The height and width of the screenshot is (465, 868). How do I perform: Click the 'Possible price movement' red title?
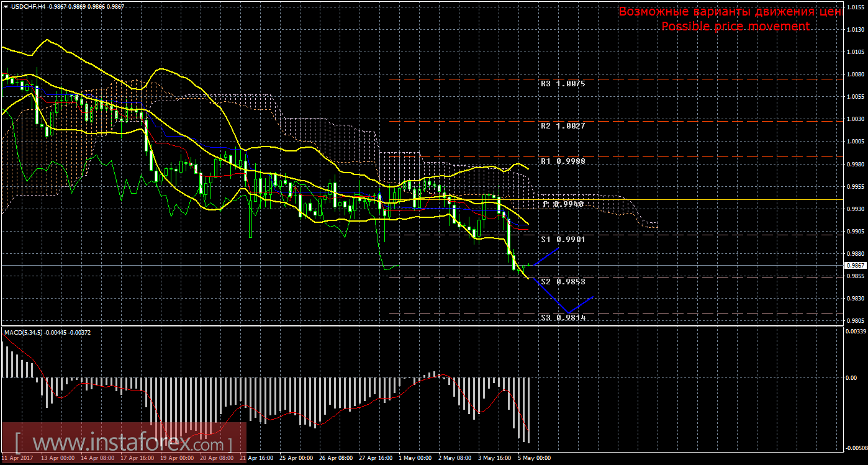[735, 26]
